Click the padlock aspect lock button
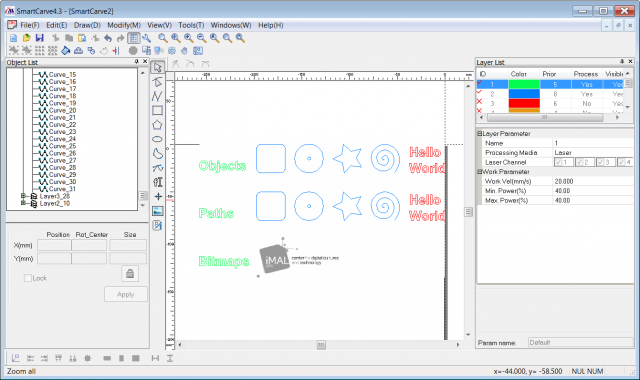Screen dimensions: 640x380 [x=130, y=273]
